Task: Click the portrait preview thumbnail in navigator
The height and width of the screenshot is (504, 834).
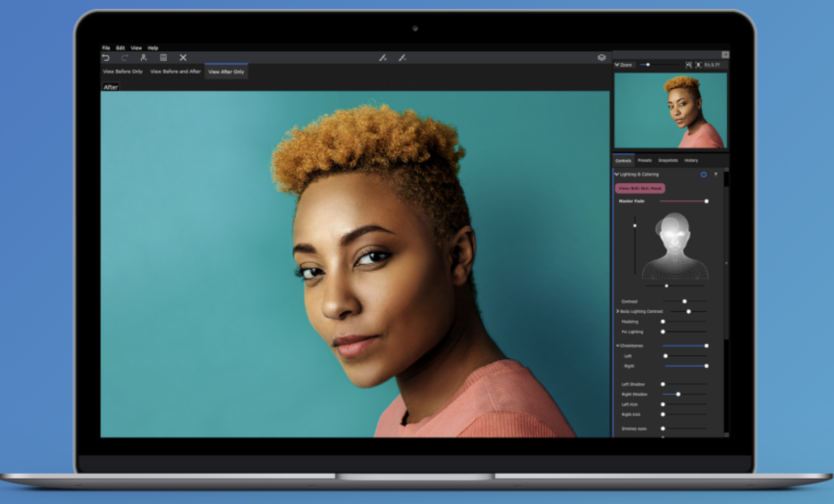Action: tap(671, 110)
